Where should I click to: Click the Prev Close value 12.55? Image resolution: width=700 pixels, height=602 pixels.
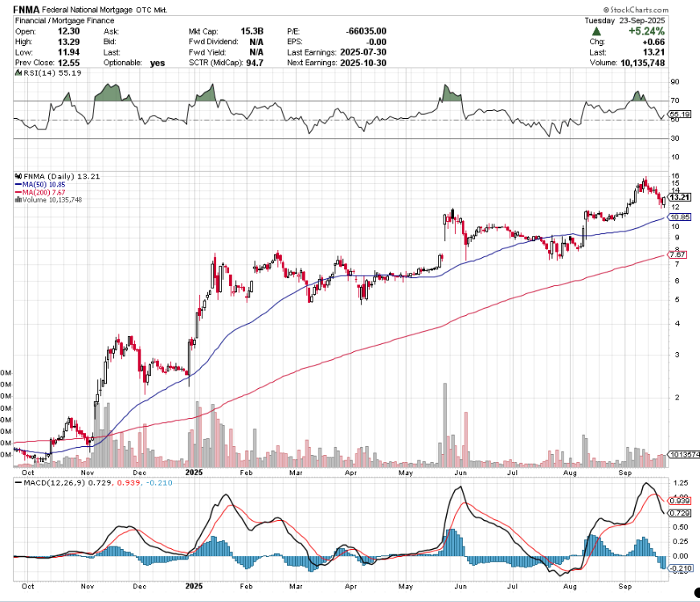pyautogui.click(x=69, y=63)
